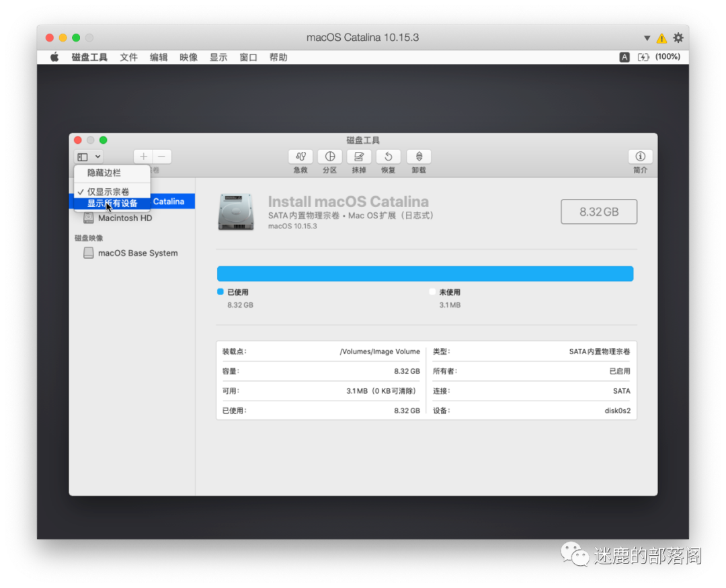Open the Apple menu logo
Image resolution: width=726 pixels, height=588 pixels.
[54, 57]
